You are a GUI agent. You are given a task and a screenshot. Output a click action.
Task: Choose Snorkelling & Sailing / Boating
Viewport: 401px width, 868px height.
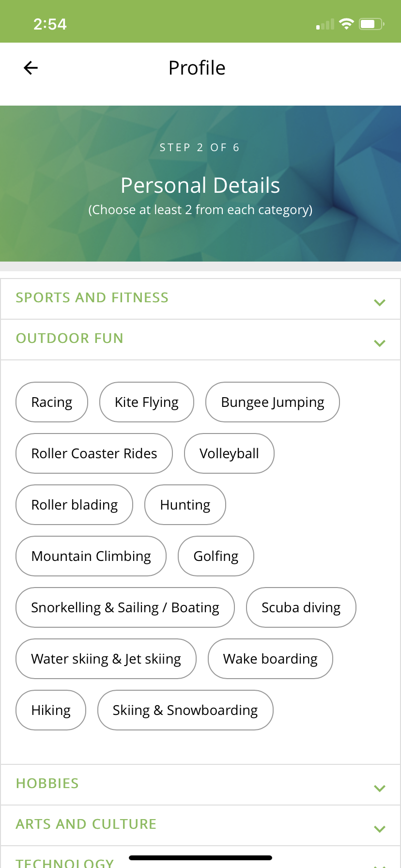pyautogui.click(x=125, y=607)
